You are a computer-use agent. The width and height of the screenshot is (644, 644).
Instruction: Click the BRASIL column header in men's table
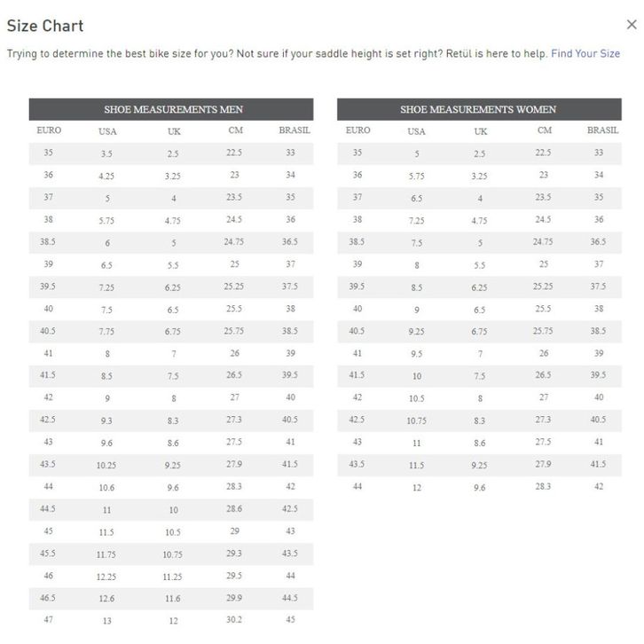(295, 130)
